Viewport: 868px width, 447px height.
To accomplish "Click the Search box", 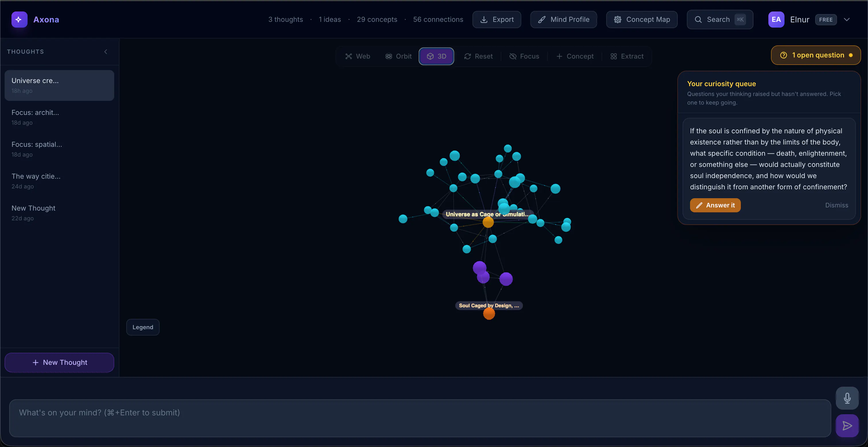I will [x=720, y=20].
